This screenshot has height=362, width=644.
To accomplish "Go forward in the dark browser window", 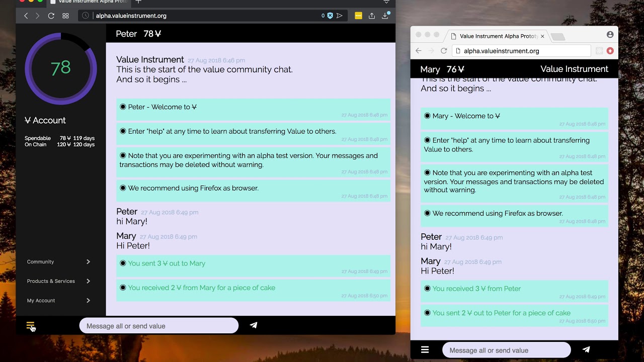I will [x=37, y=16].
